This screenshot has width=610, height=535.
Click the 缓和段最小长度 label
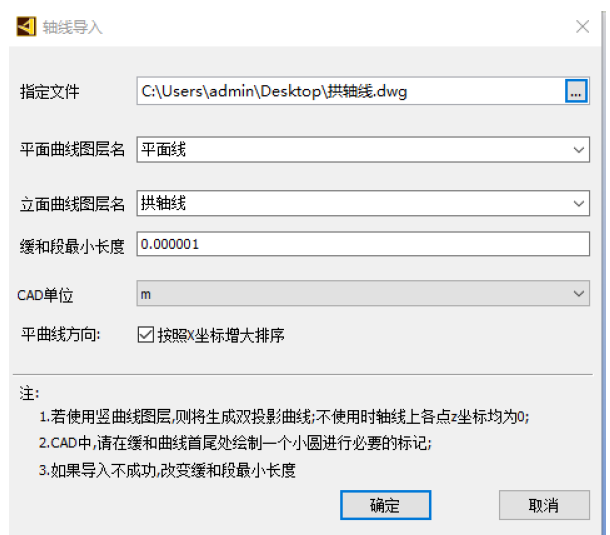point(73,244)
